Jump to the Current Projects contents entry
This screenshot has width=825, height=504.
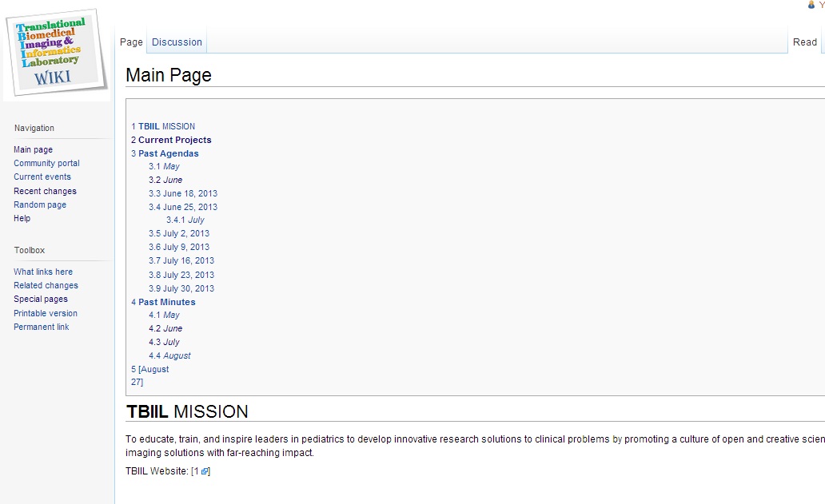(x=174, y=140)
